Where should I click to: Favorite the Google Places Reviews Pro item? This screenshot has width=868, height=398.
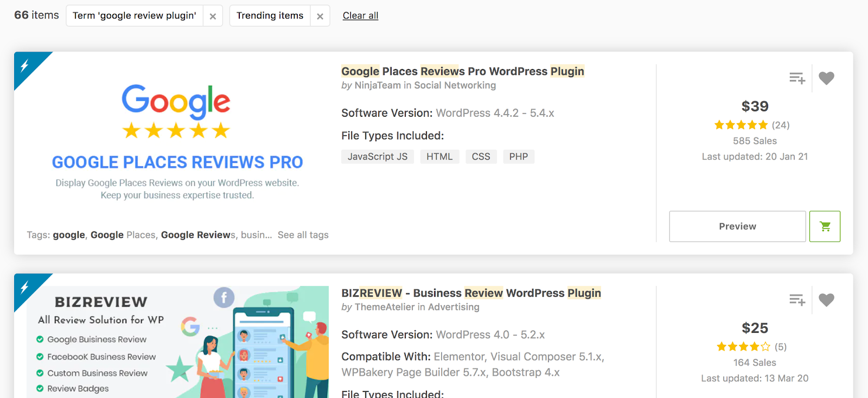point(826,78)
